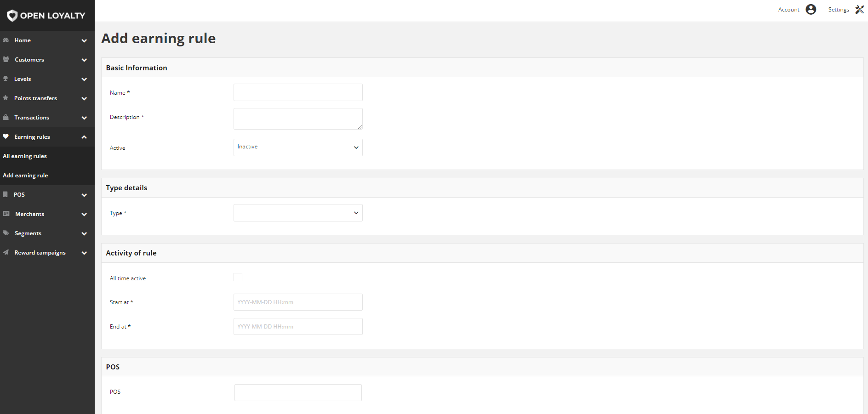Click the Merchants ID card icon

point(6,214)
